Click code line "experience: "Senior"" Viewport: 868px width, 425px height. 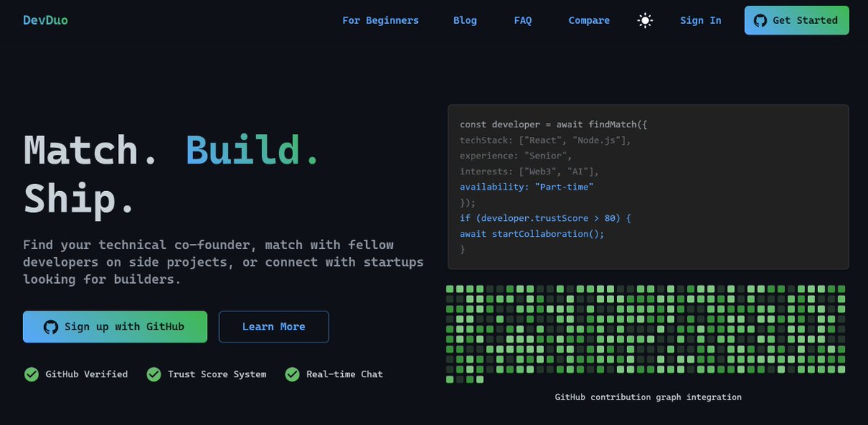[516, 156]
